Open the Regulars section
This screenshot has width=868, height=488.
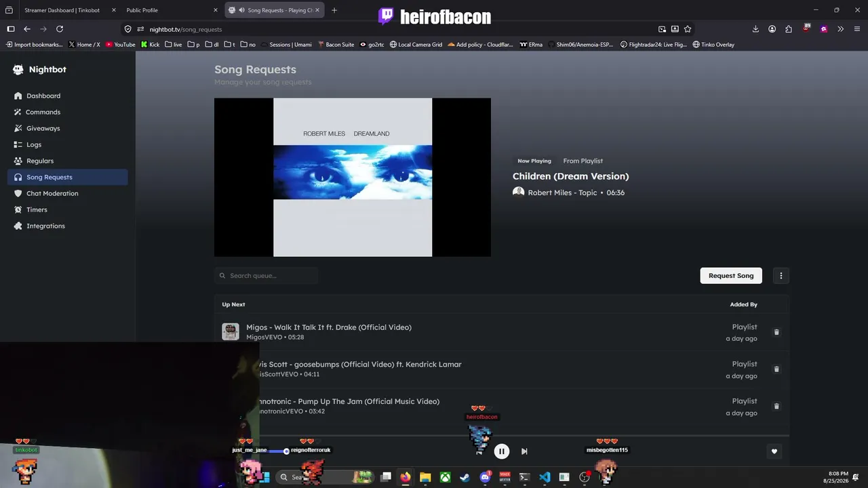coord(40,161)
